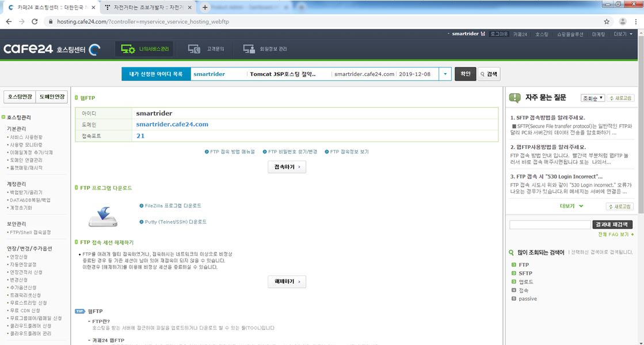Open 자동연장설정 in sidebar

tap(23, 264)
